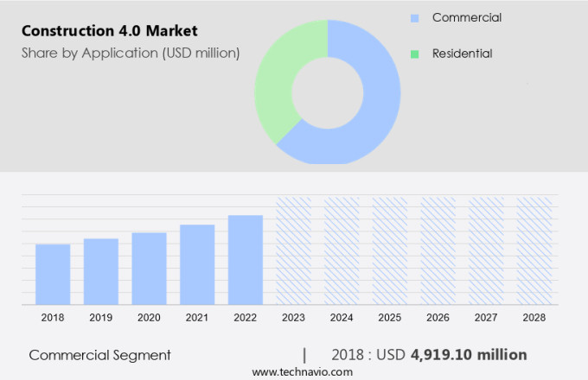Click the blue Commercial legend swatch

click(x=415, y=18)
